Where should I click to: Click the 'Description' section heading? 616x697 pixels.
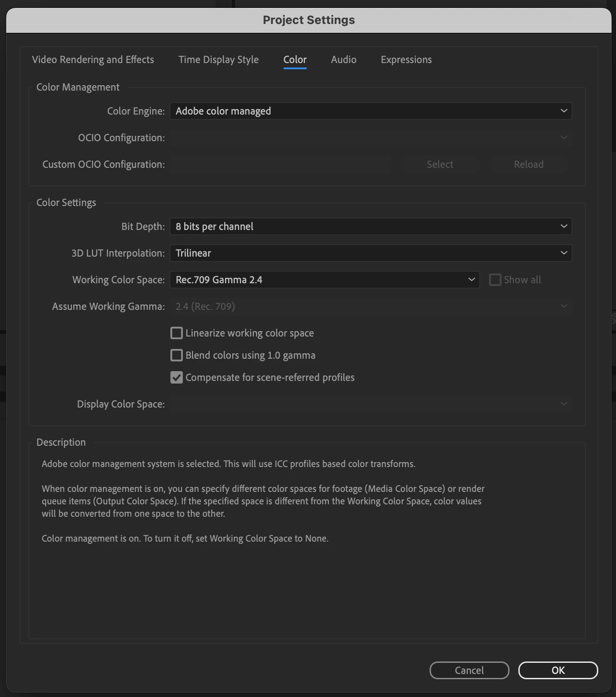tap(61, 442)
